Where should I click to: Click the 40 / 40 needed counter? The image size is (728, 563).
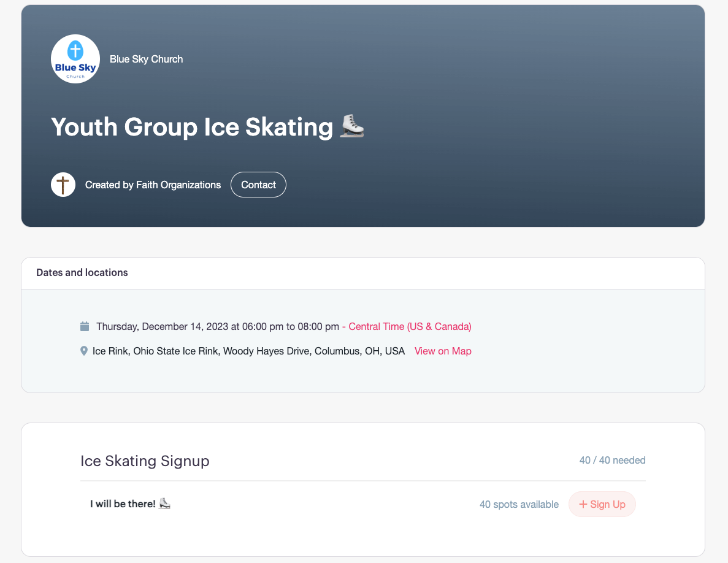tap(612, 460)
